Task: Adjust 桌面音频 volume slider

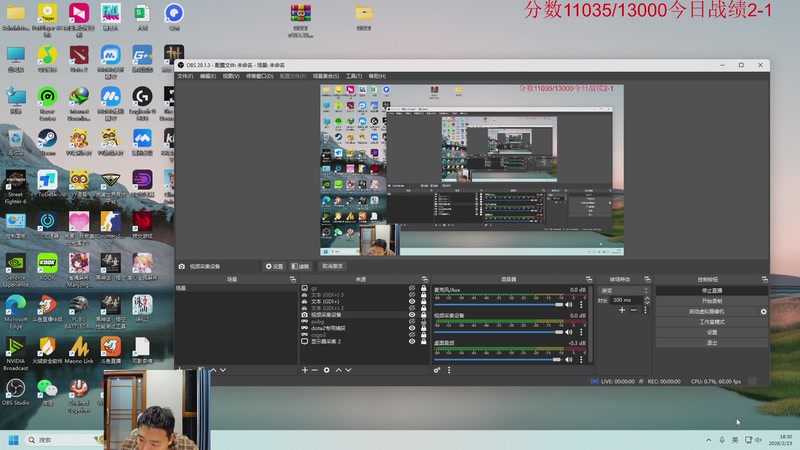Action: tap(498, 360)
